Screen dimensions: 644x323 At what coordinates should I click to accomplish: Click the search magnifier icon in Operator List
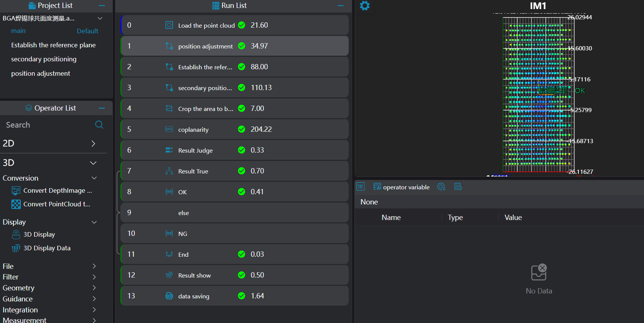point(99,125)
